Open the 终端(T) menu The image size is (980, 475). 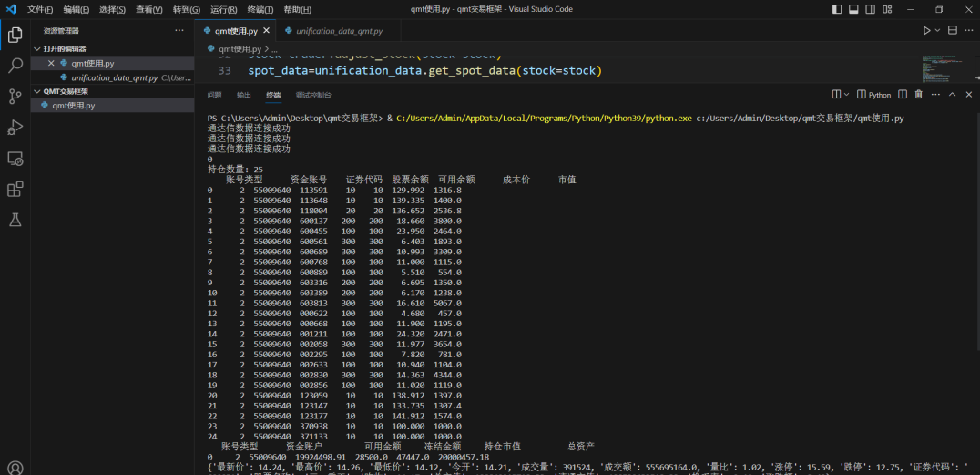point(260,9)
